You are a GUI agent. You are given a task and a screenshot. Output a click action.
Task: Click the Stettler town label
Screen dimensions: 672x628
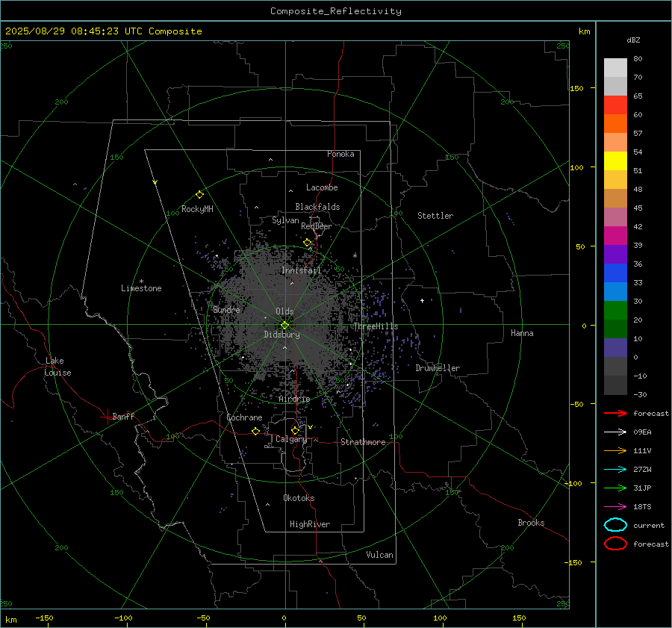pos(435,216)
